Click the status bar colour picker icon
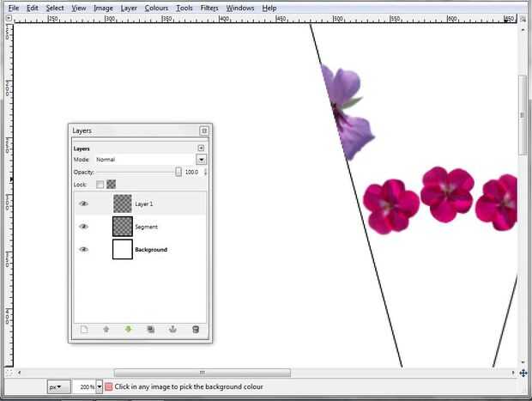Image resolution: width=532 pixels, height=401 pixels. tap(109, 386)
